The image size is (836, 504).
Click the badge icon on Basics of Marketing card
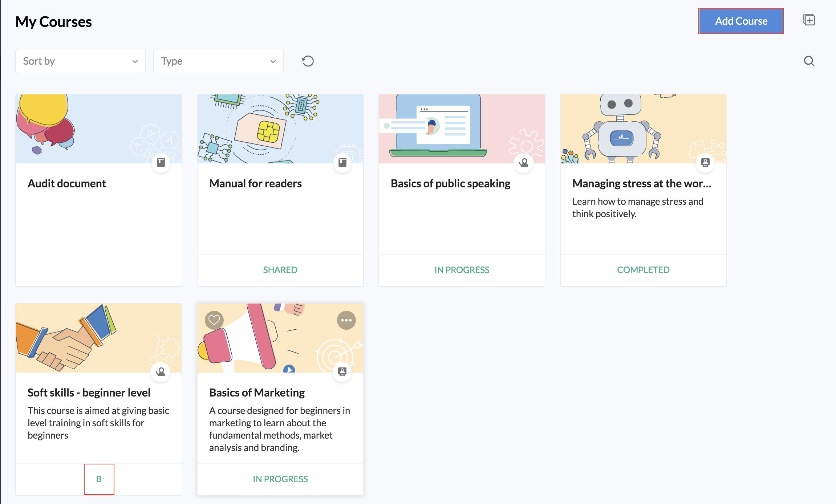342,371
